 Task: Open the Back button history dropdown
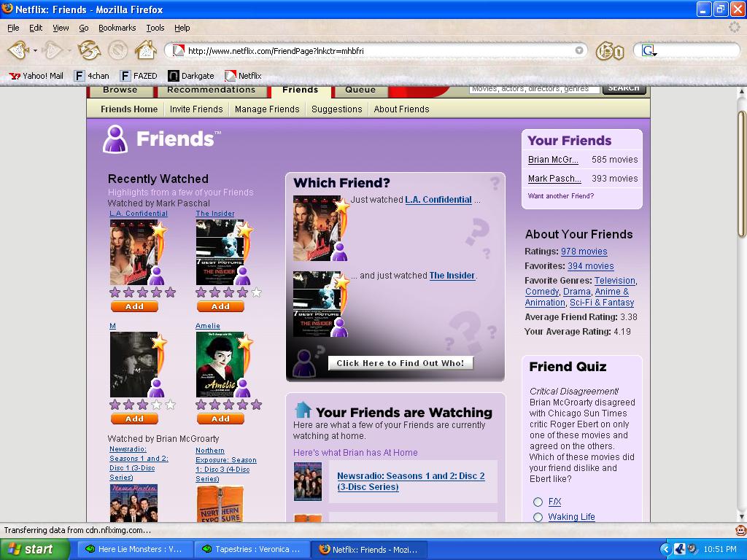(x=35, y=50)
